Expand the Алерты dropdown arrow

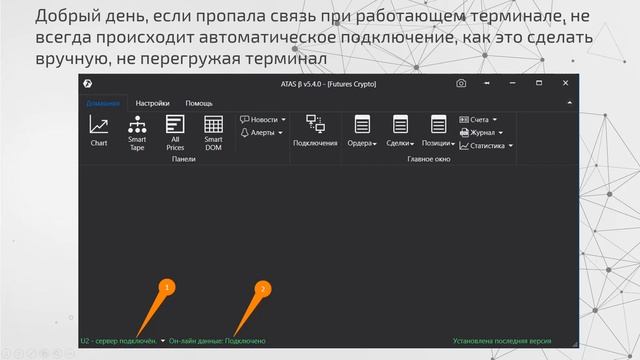(x=280, y=133)
